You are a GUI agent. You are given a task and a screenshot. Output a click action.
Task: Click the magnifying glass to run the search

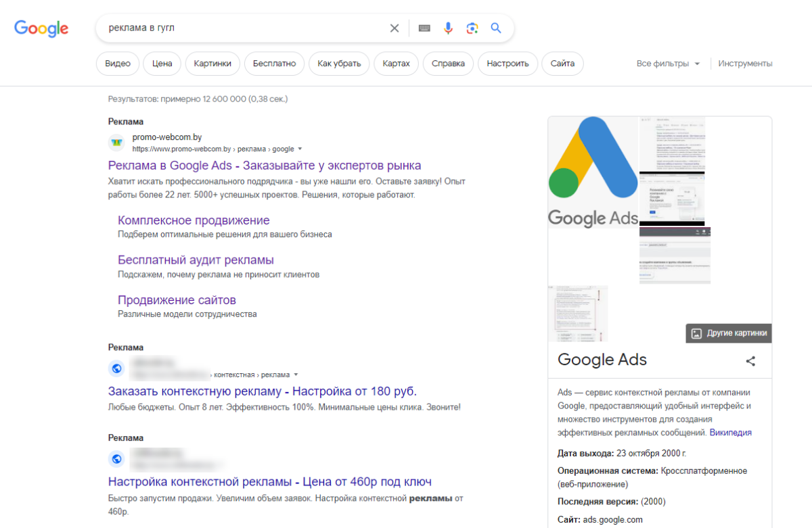[x=496, y=28]
